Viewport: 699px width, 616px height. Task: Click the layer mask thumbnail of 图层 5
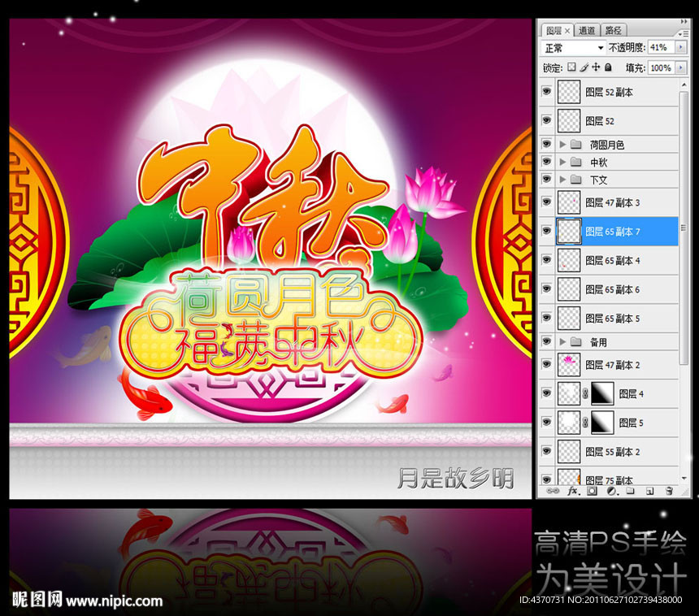(x=602, y=422)
